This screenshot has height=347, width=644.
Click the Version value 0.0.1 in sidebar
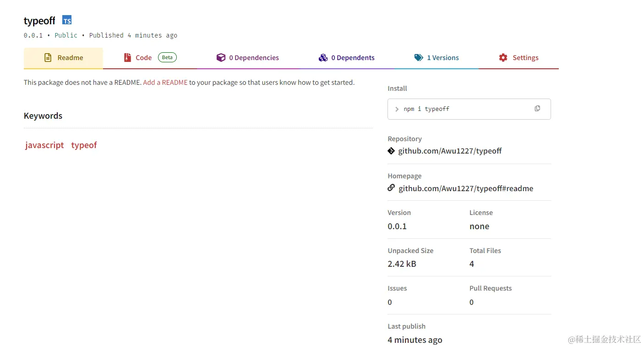pyautogui.click(x=397, y=226)
